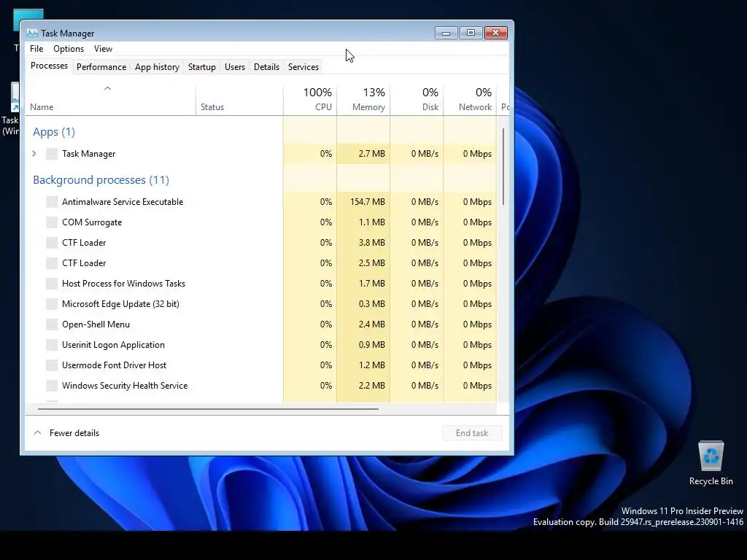
Task: Select the Apps (1) group heading
Action: pyautogui.click(x=54, y=132)
